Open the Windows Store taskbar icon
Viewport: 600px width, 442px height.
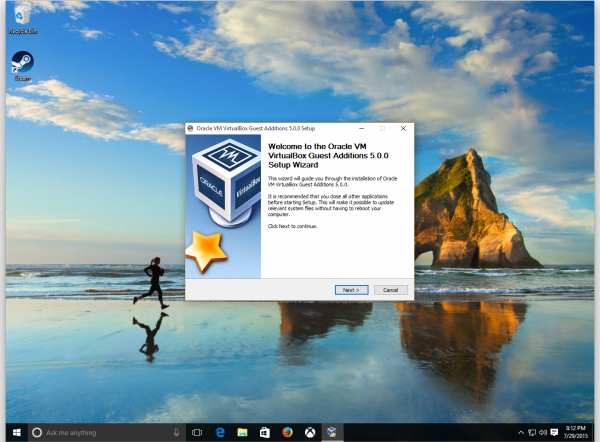[x=264, y=432]
